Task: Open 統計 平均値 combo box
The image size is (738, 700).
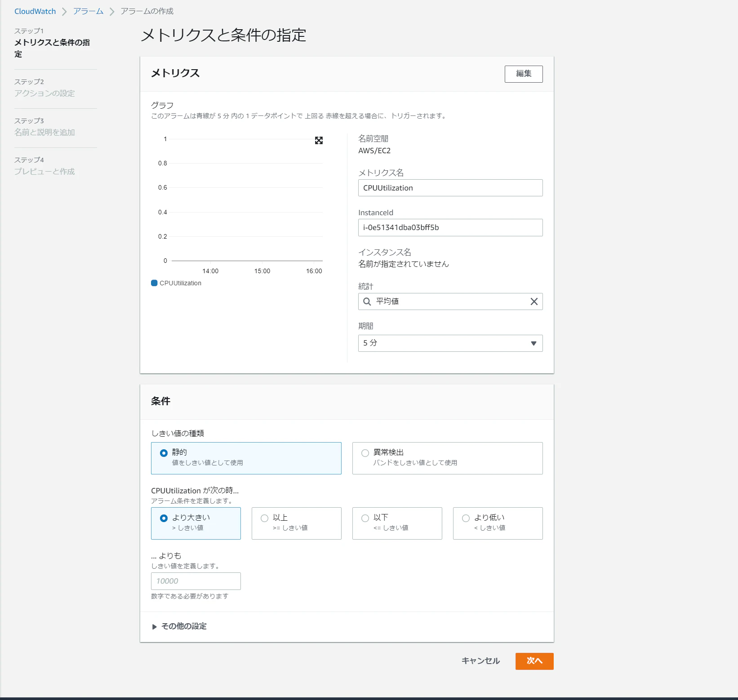Action: click(450, 301)
